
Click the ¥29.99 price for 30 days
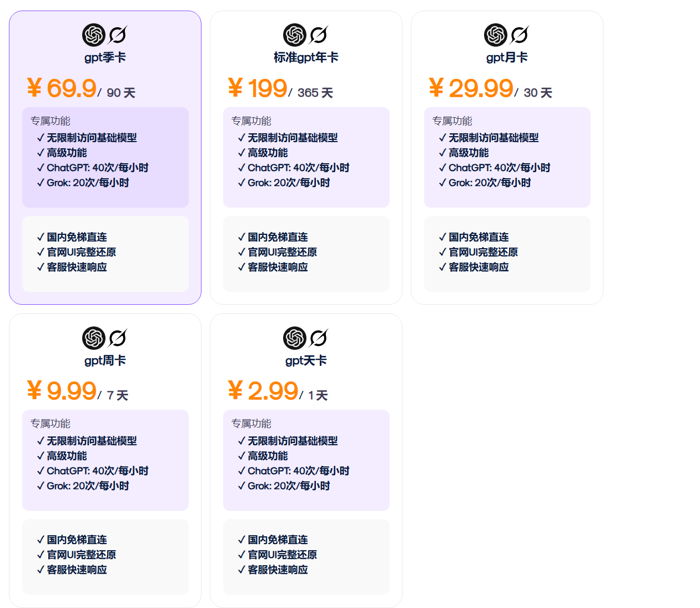pyautogui.click(x=471, y=88)
